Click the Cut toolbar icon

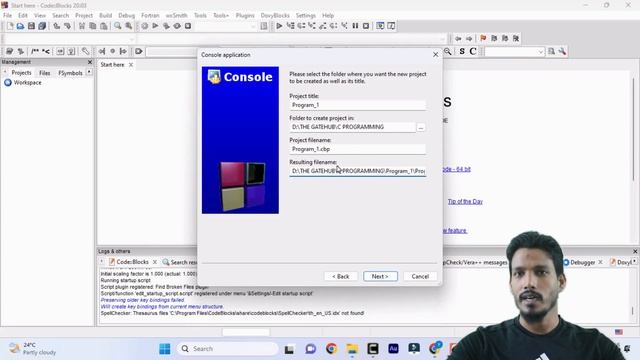[x=82, y=26]
